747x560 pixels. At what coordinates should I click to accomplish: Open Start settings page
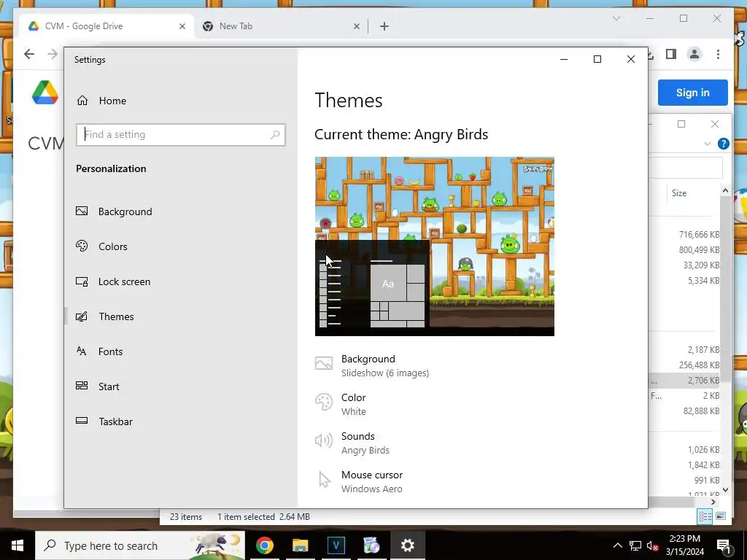98,386
